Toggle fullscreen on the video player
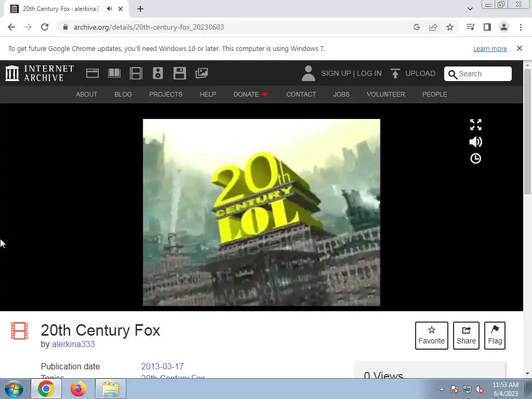This screenshot has height=399, width=532. point(476,125)
